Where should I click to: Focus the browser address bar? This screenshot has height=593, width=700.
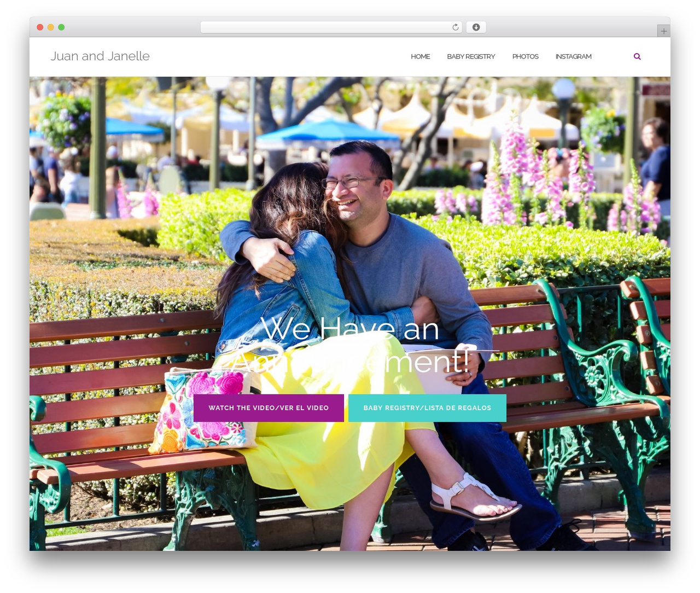click(331, 27)
